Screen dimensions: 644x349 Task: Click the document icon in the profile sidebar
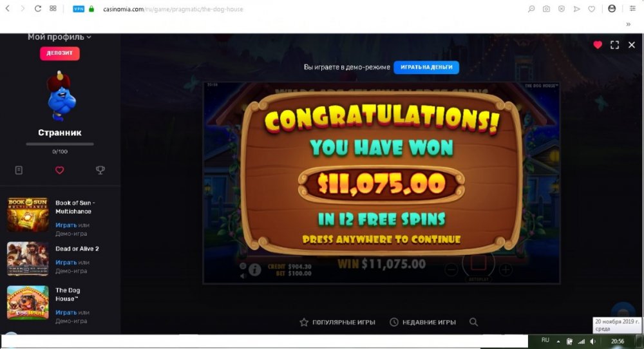click(19, 170)
